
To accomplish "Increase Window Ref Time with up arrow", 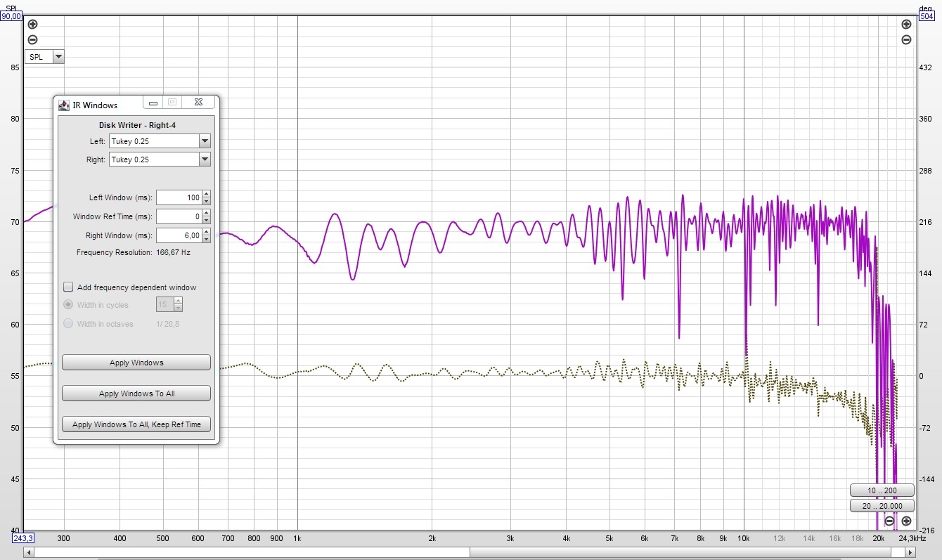I will point(206,213).
